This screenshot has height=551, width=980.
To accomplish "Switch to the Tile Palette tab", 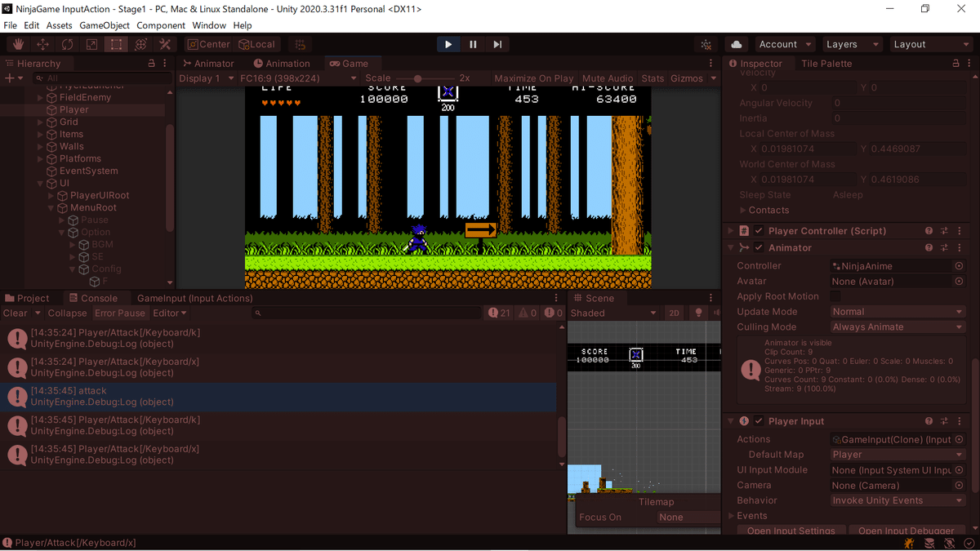I will click(826, 64).
